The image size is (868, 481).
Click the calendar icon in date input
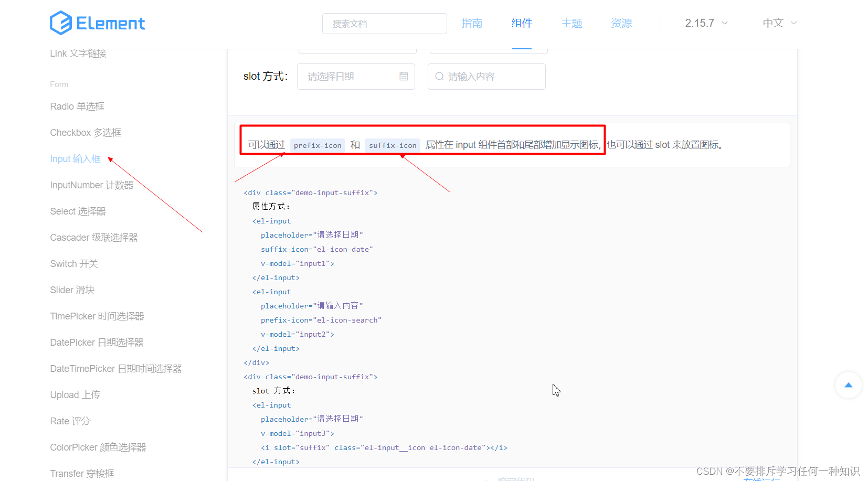[x=404, y=77]
